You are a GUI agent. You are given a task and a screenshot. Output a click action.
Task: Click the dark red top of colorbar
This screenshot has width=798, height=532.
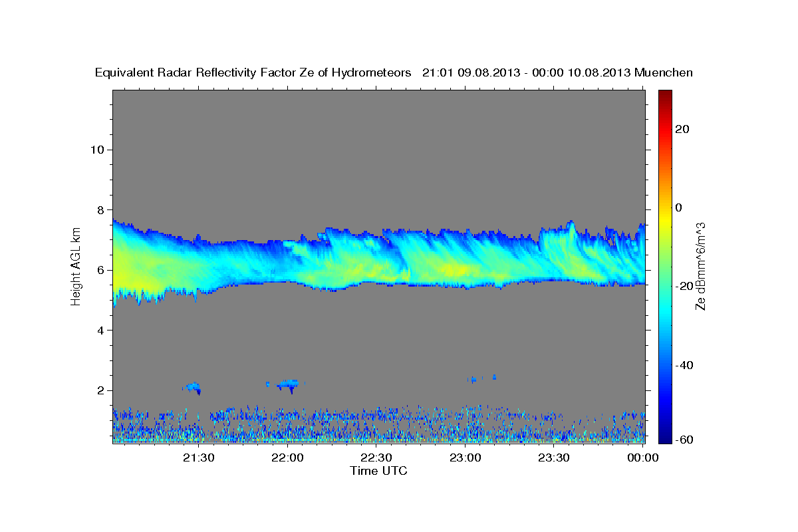pyautogui.click(x=665, y=96)
